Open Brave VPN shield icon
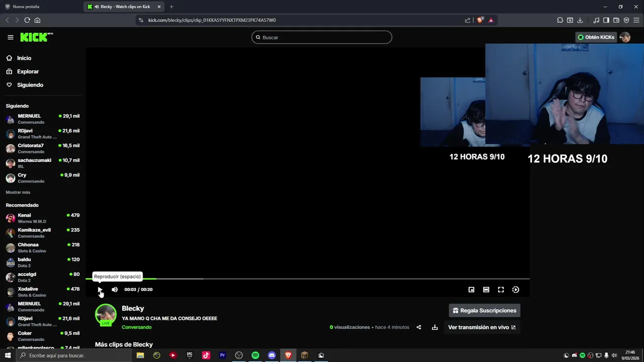Image resolution: width=644 pixels, height=362 pixels. [x=626, y=20]
